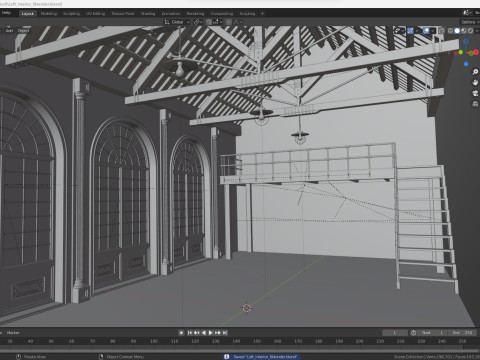Click the current frame field
Viewport: 480px width, 360px height.
click(x=395, y=333)
